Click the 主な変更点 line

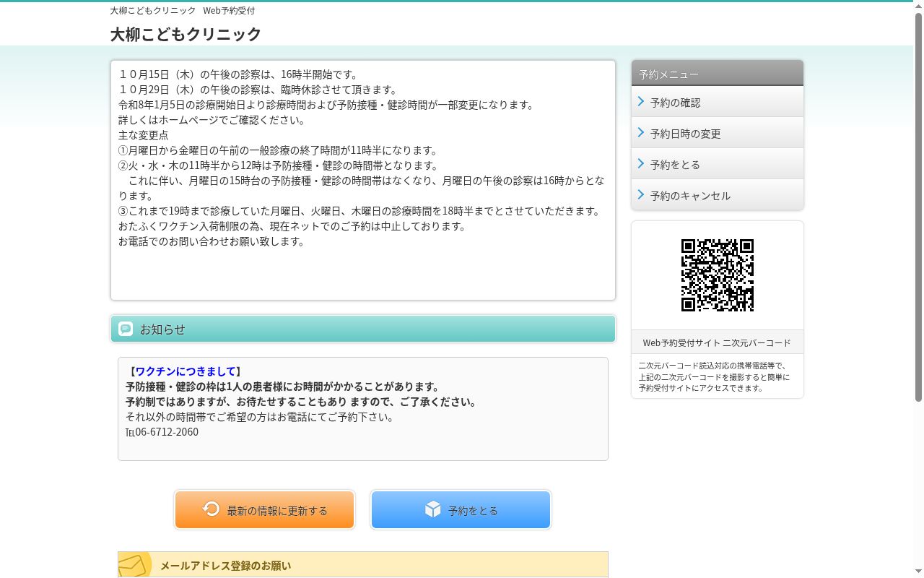coord(144,135)
